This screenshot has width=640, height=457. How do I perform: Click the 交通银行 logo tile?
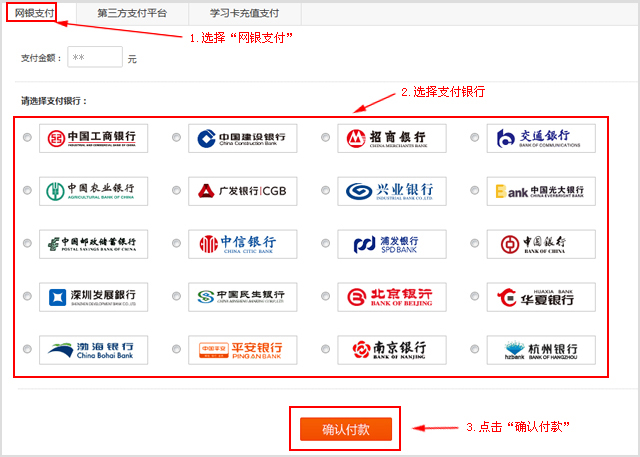coord(541,139)
